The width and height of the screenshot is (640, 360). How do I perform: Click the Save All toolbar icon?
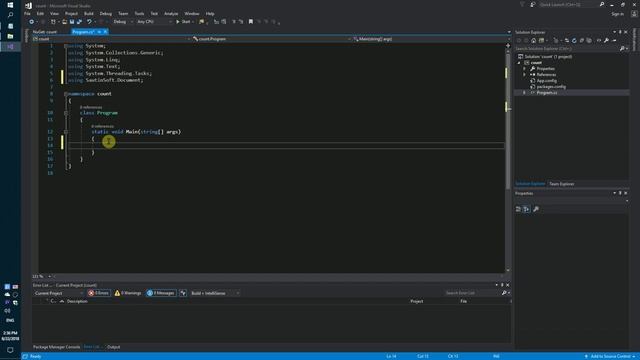point(79,22)
